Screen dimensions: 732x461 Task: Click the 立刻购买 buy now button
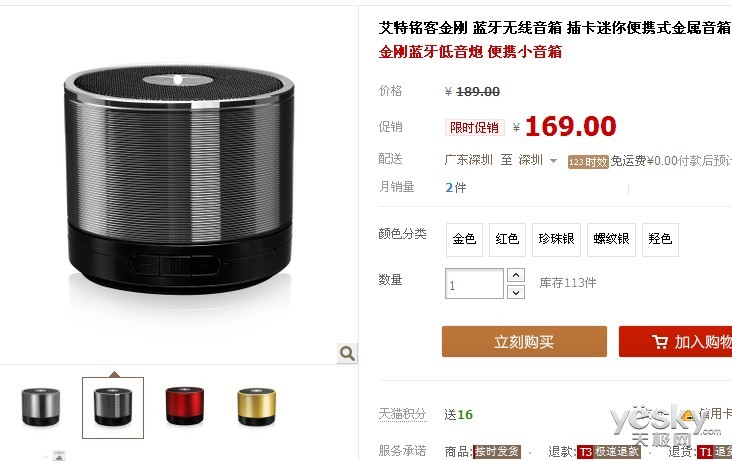coord(524,341)
